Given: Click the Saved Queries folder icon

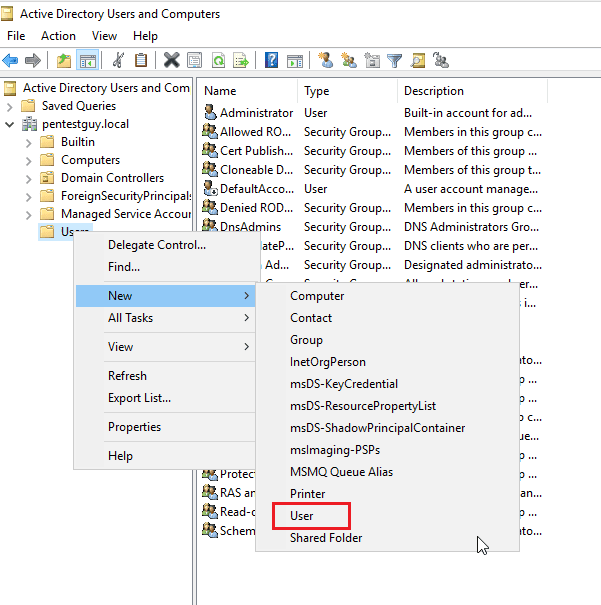Looking at the screenshot, I should pos(28,106).
